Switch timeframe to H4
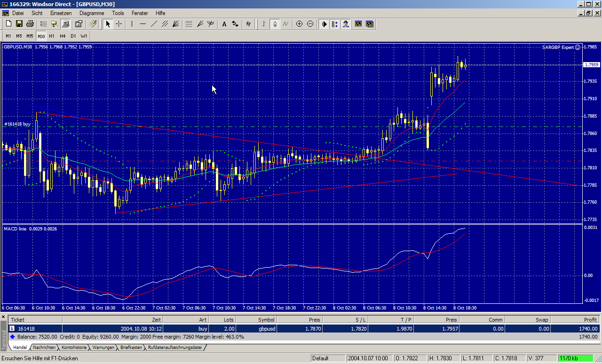This screenshot has height=364, width=602. coord(63,36)
